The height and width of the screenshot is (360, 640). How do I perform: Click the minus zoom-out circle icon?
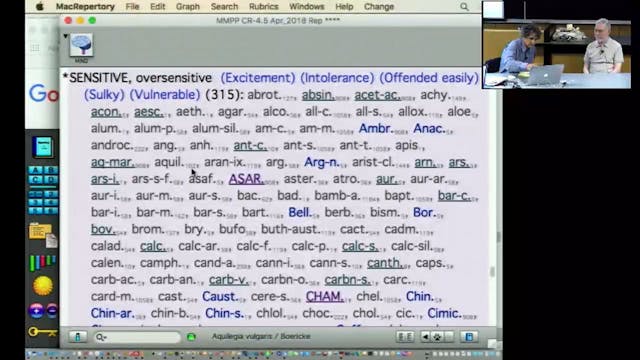[x=52, y=311]
